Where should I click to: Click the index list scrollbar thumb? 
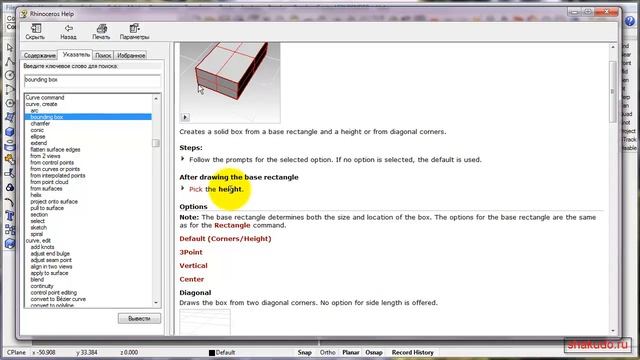point(156,143)
